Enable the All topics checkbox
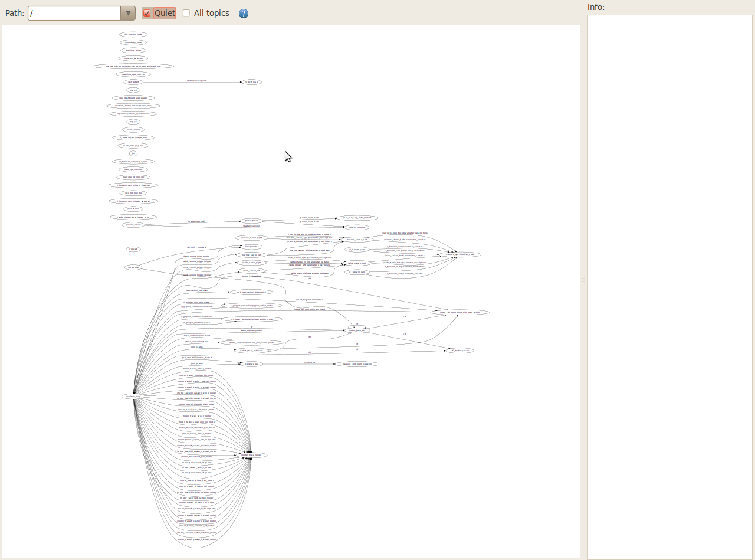Image resolution: width=755 pixels, height=560 pixels. tap(186, 13)
